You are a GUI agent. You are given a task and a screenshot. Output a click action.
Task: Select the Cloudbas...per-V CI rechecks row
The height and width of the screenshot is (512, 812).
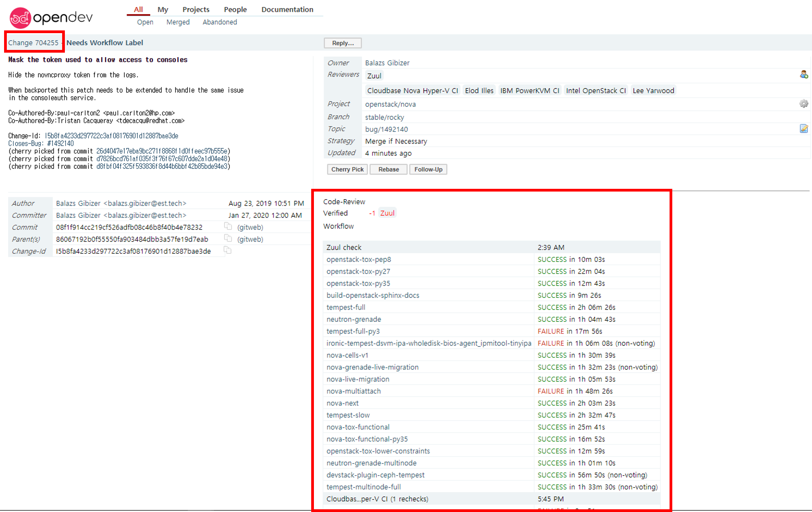[492, 499]
